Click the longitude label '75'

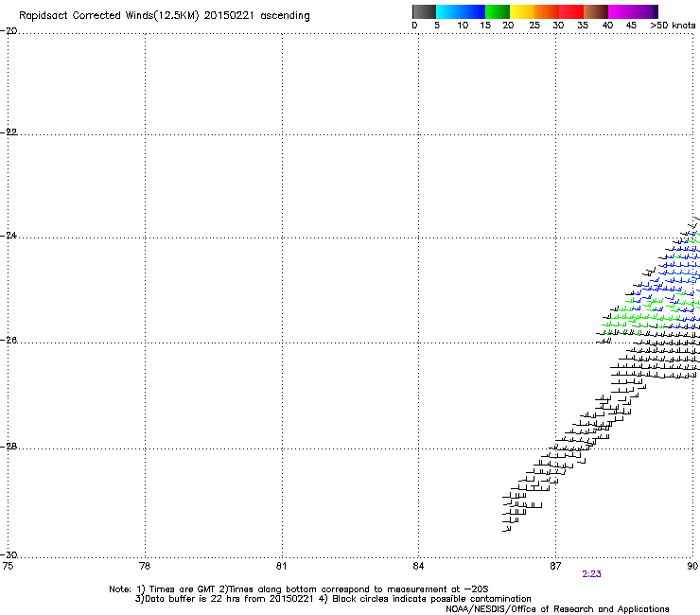click(x=8, y=566)
